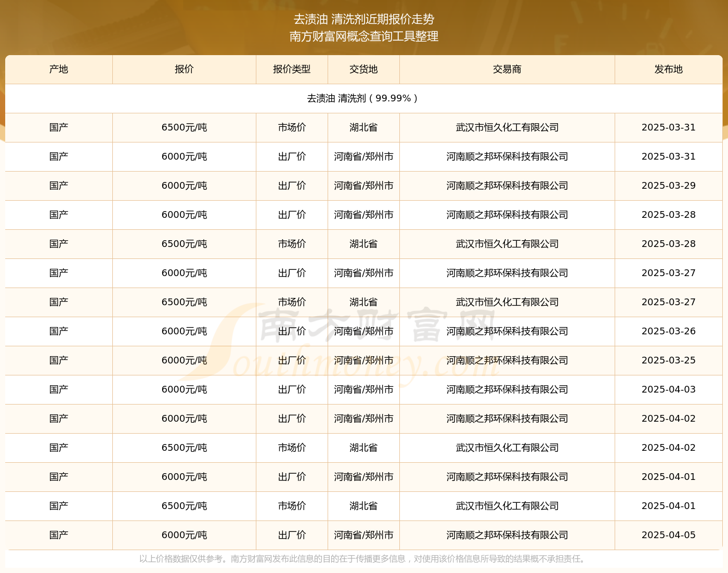Click 国产 in the 武汉 2025-03-31 row
Screen dimensions: 728x573
pyautogui.click(x=59, y=127)
